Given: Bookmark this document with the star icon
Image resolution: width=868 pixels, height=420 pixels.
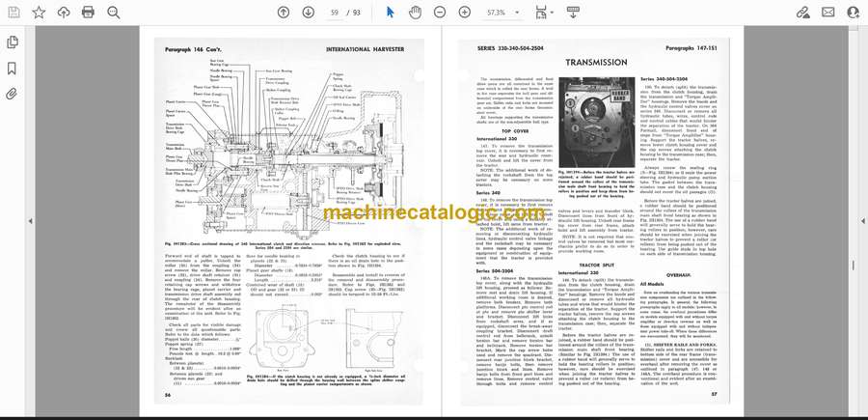Looking at the screenshot, I should (39, 13).
